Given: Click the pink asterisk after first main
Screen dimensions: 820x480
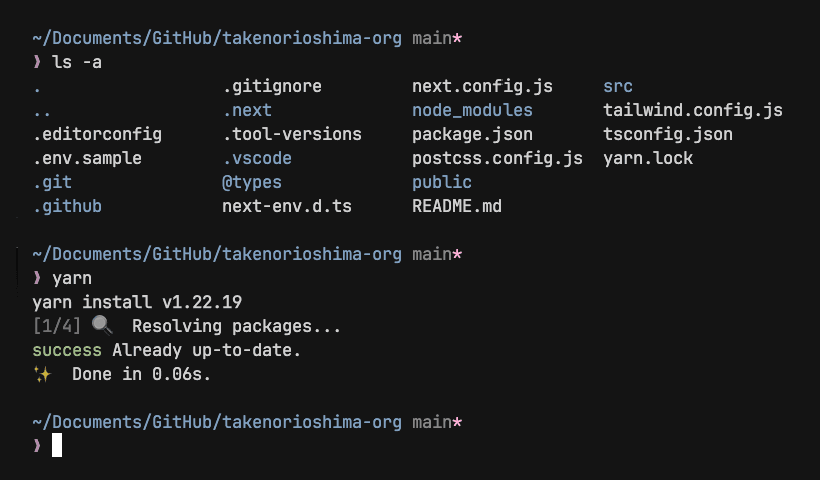Looking at the screenshot, I should (x=457, y=39).
